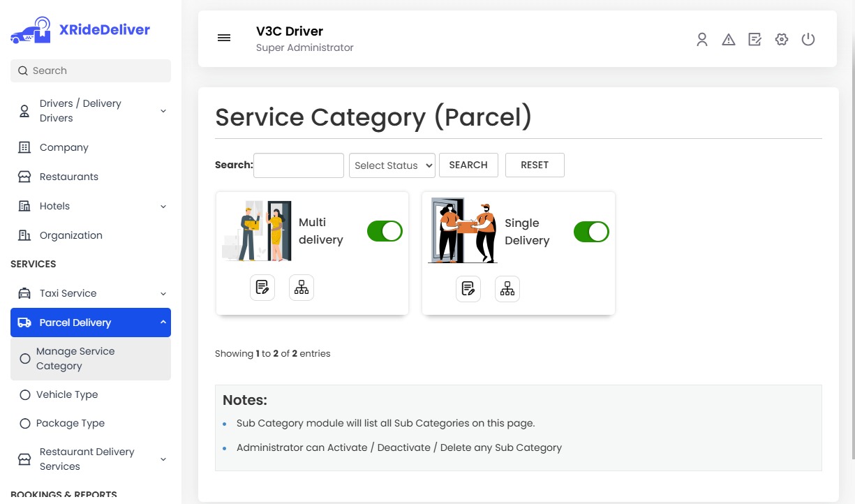Disable the Multi delivery toggle
855x504 pixels.
(x=385, y=230)
